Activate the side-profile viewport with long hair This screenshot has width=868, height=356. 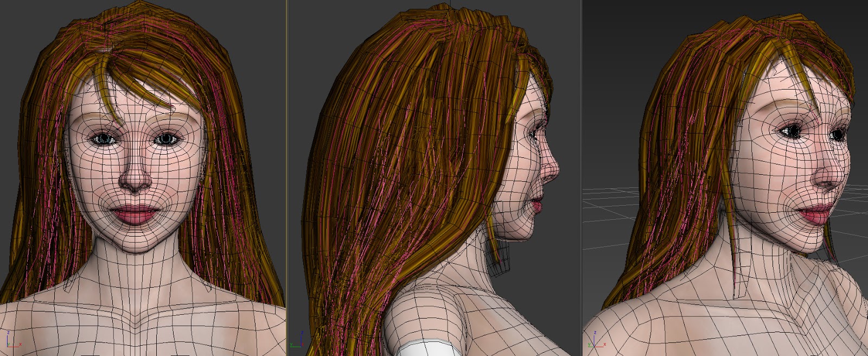[x=434, y=178]
